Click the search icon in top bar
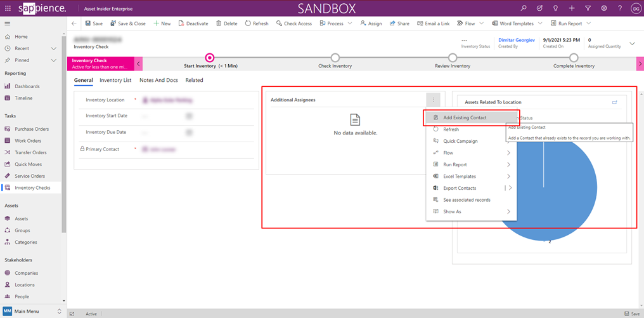Image resolution: width=644 pixels, height=318 pixels. (x=523, y=8)
